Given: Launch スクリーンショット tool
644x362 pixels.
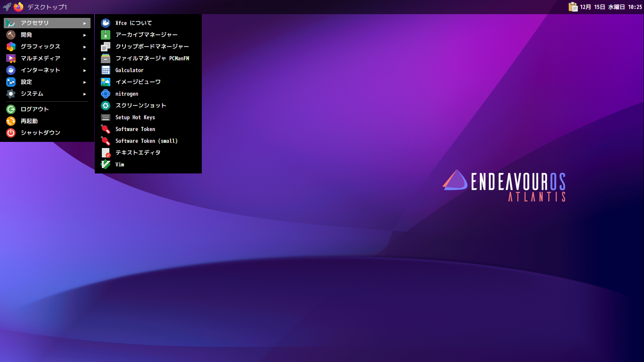Looking at the screenshot, I should point(148,106).
